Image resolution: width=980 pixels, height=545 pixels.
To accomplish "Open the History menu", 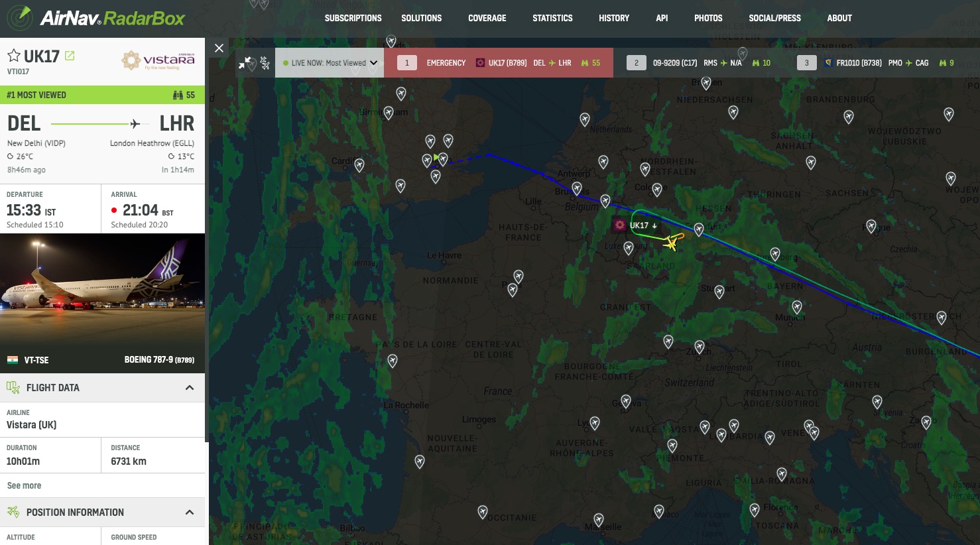I will pos(614,18).
